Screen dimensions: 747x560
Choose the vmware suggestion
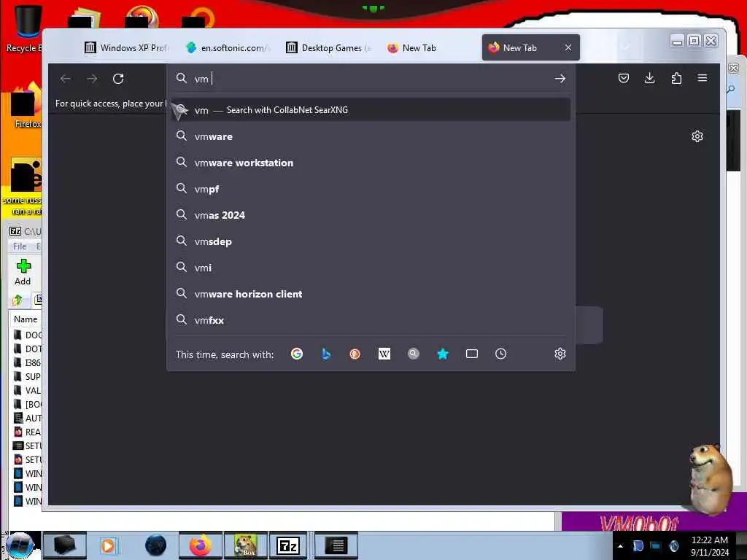[371, 136]
